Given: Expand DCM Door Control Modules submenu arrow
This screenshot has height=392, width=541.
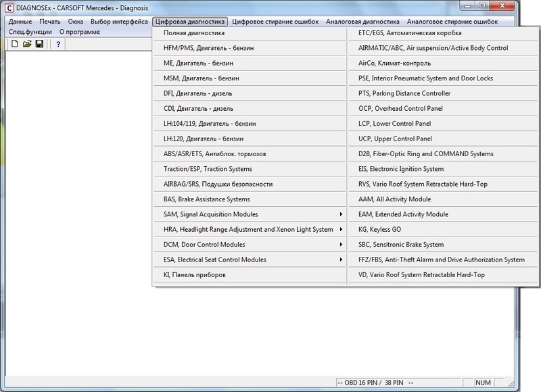Looking at the screenshot, I should [341, 245].
